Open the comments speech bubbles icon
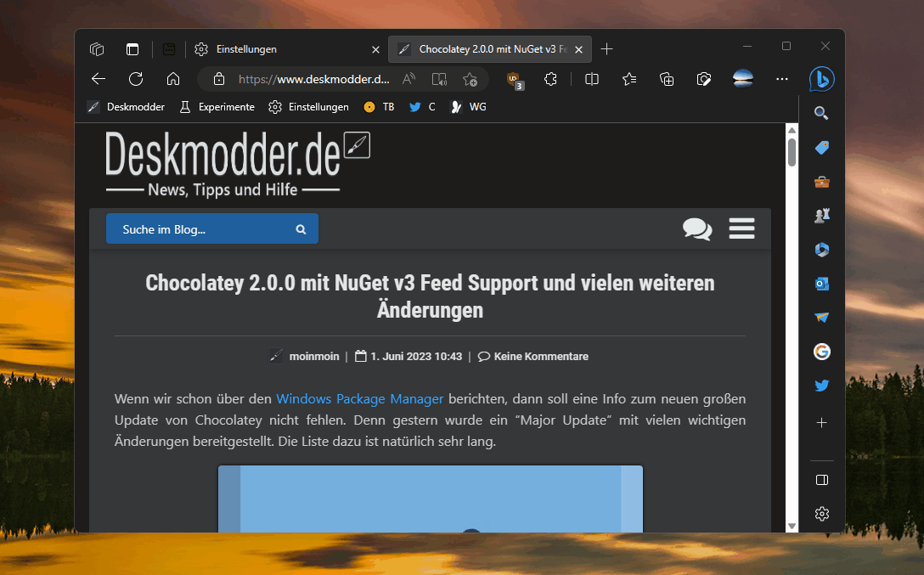924x575 pixels. click(697, 228)
